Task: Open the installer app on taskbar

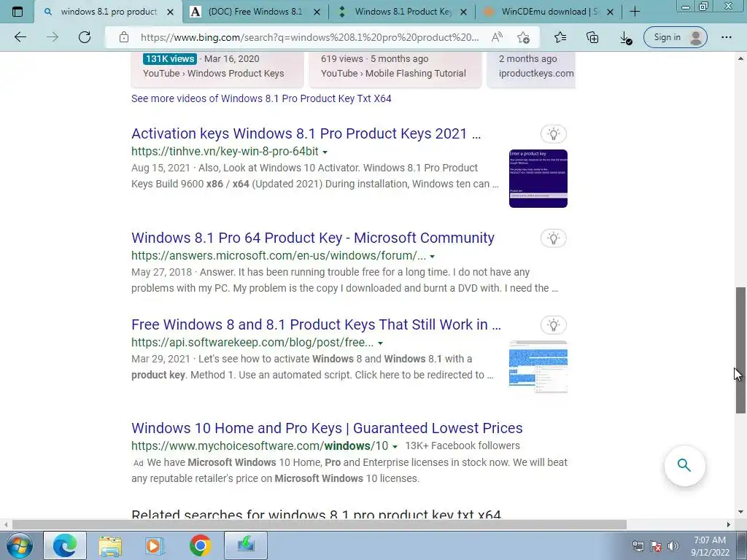Action: (x=246, y=545)
